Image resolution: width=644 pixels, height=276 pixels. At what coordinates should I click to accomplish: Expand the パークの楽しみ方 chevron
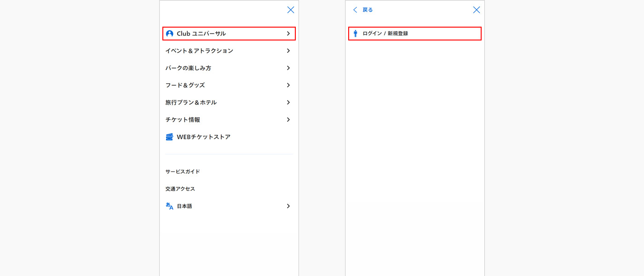pos(288,68)
